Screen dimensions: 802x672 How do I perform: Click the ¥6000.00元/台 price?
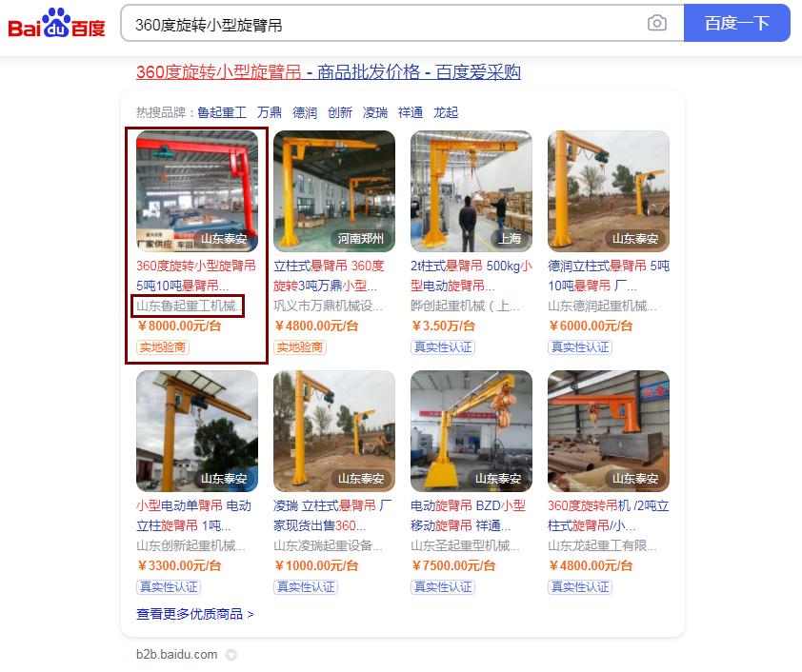[x=591, y=326]
